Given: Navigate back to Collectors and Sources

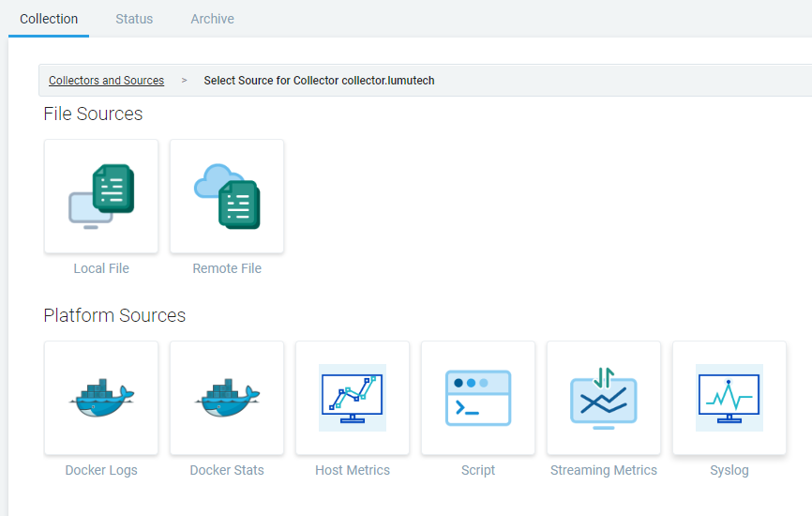Looking at the screenshot, I should coord(106,81).
